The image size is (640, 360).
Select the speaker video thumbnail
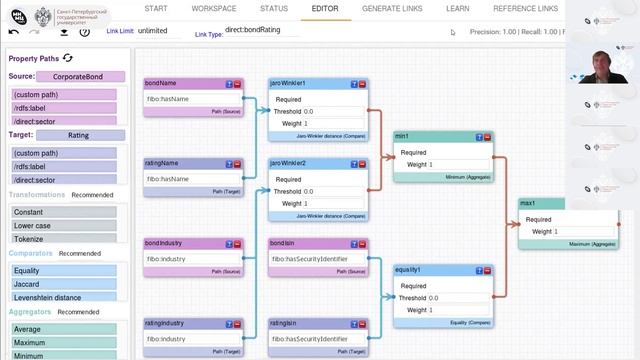[602, 64]
